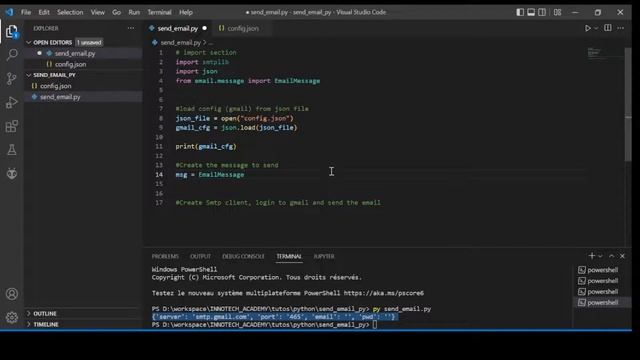The image size is (640, 360).
Task: Maximize the terminal panel size
Action: (611, 256)
